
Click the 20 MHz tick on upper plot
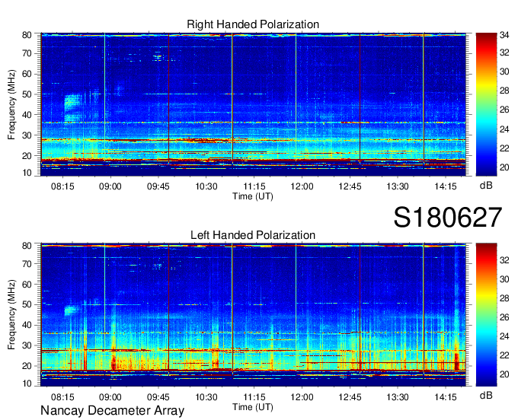[27, 156]
